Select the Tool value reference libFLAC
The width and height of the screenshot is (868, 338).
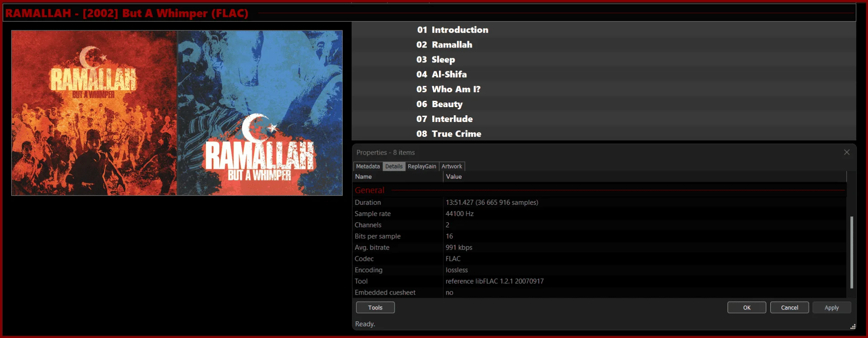pos(495,281)
